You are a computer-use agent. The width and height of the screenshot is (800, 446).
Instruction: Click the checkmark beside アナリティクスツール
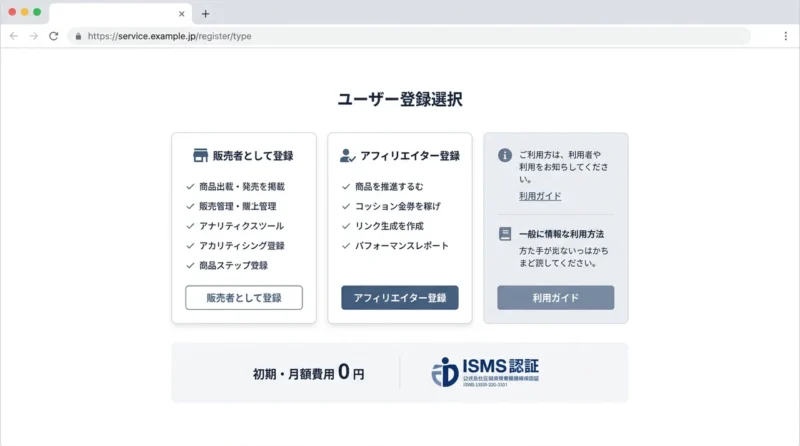pyautogui.click(x=190, y=226)
